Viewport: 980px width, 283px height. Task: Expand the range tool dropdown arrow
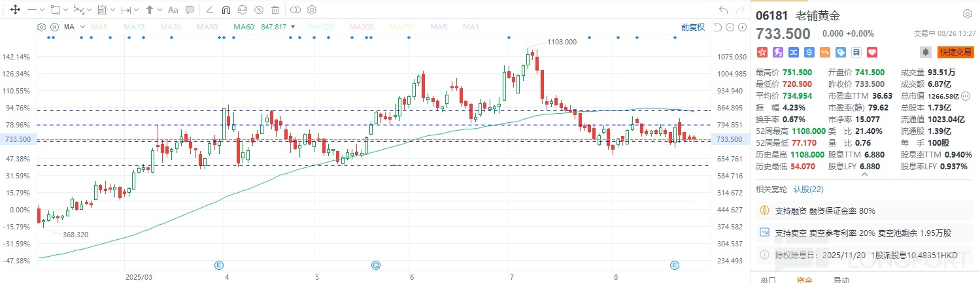(136, 10)
